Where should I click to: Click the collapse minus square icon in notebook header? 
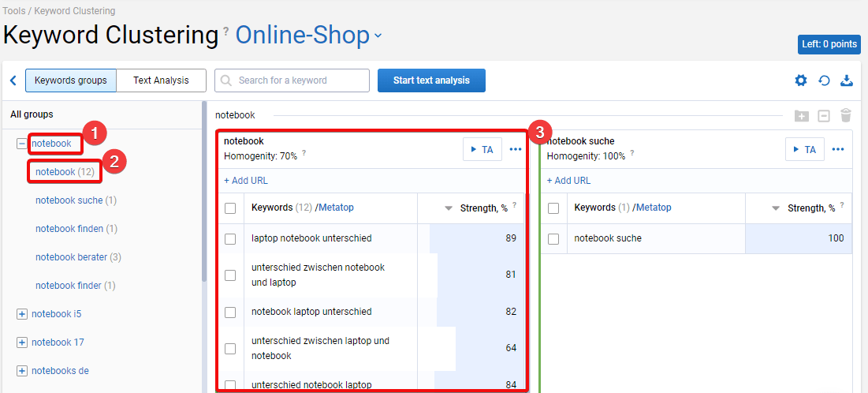click(x=824, y=116)
